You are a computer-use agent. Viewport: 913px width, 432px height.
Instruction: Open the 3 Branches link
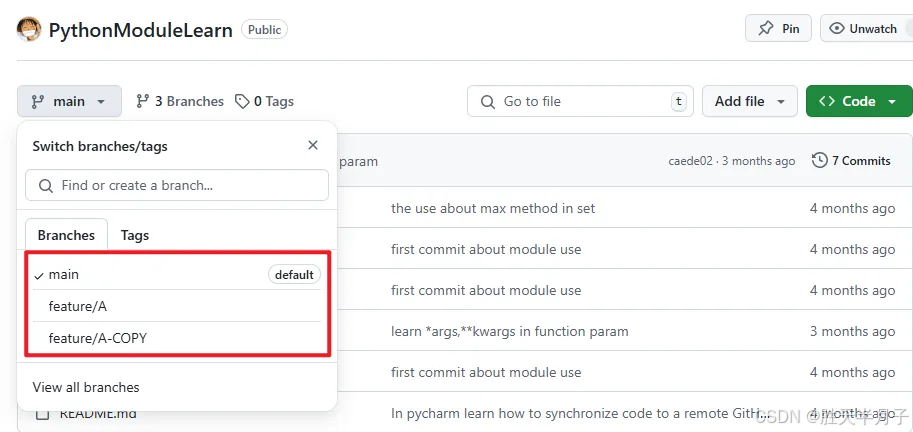(x=179, y=101)
